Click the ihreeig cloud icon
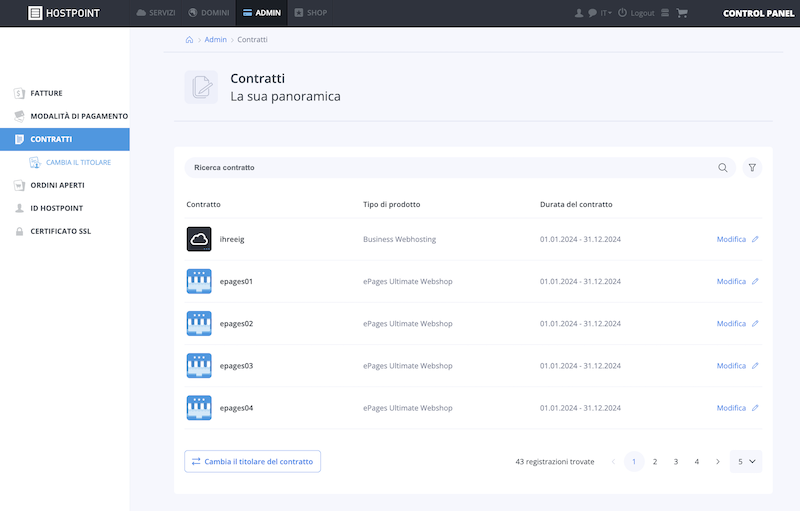Screen dimensions: 800x511 (199, 239)
